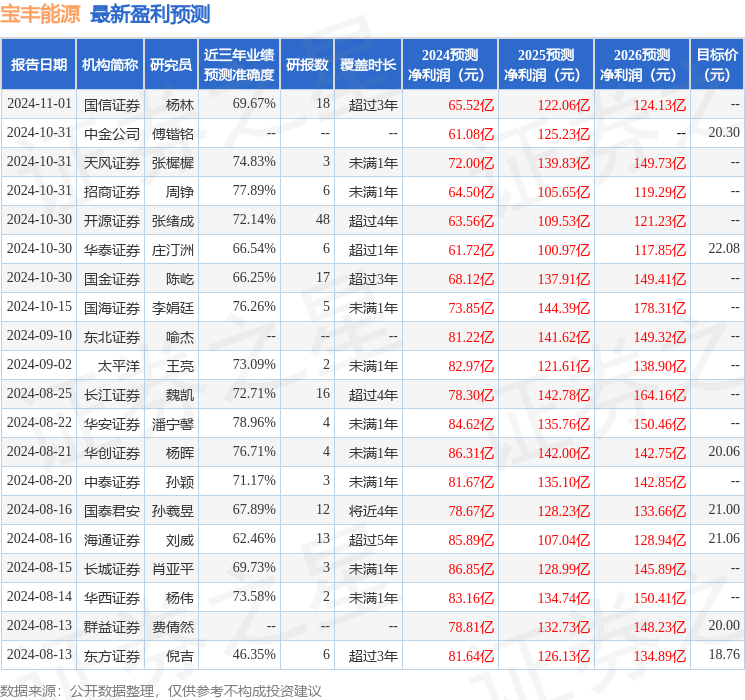
Task: Select researcher 肖亚平 cell
Action: [172, 569]
